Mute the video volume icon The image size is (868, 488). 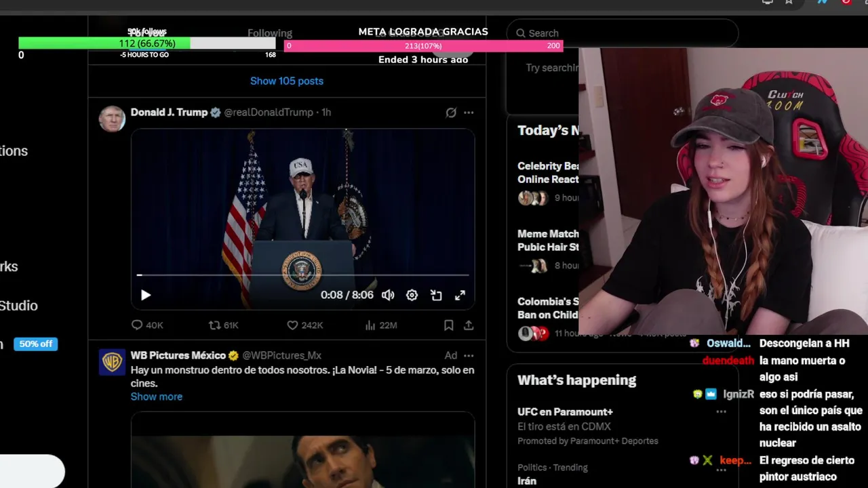[x=388, y=296]
